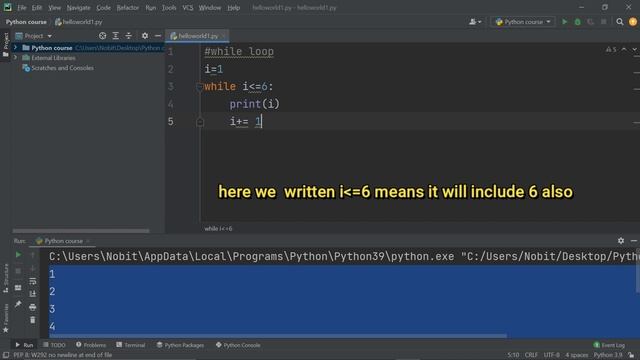This screenshot has height=360, width=640.
Task: Close Python course tab in Run panel
Action: click(x=88, y=241)
